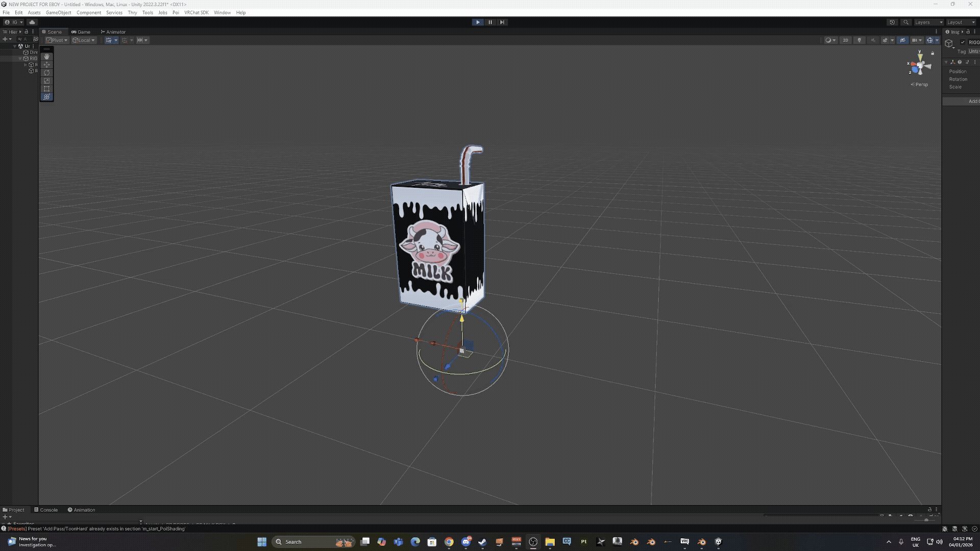Open the Layers dropdown near the top right

(x=928, y=22)
